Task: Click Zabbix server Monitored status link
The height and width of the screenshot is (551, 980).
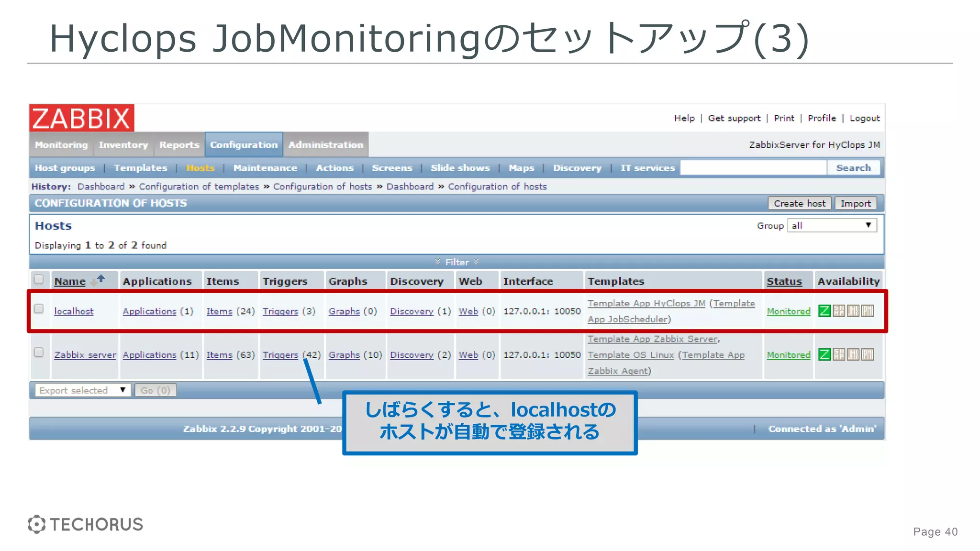Action: tap(789, 355)
